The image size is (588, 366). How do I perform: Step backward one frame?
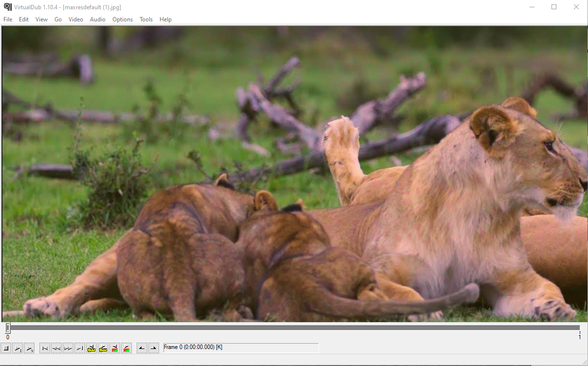click(x=56, y=348)
